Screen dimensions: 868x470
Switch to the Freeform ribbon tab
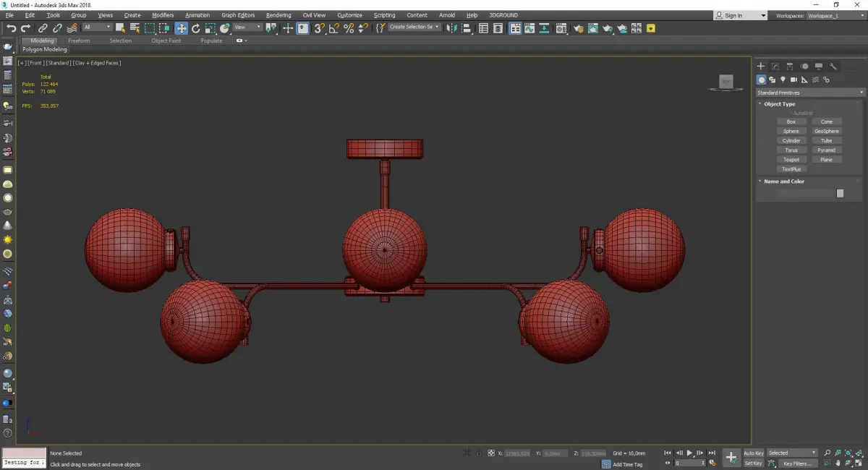click(79, 40)
